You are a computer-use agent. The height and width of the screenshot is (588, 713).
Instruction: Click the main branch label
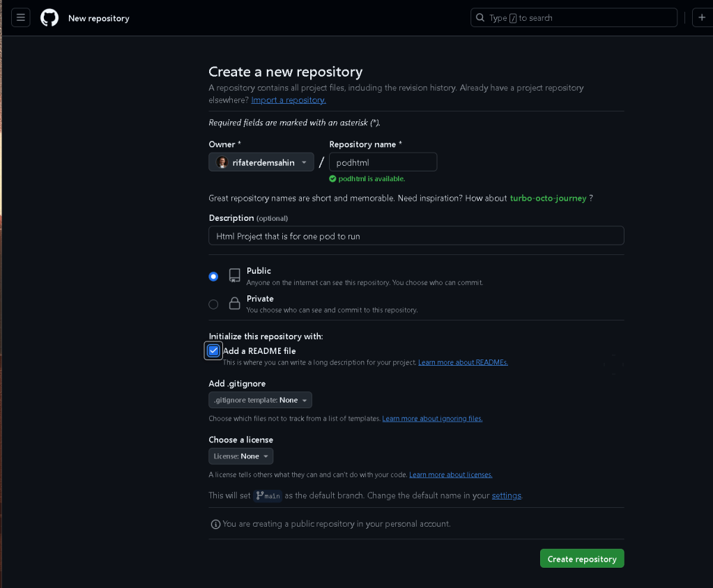268,496
